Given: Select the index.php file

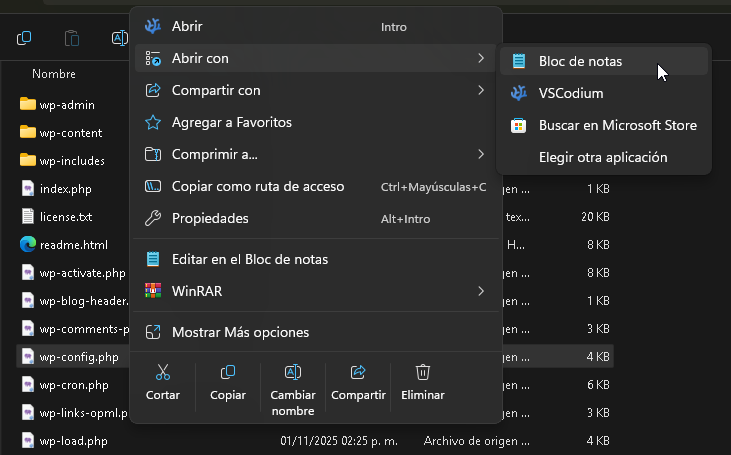Looking at the screenshot, I should (x=65, y=189).
